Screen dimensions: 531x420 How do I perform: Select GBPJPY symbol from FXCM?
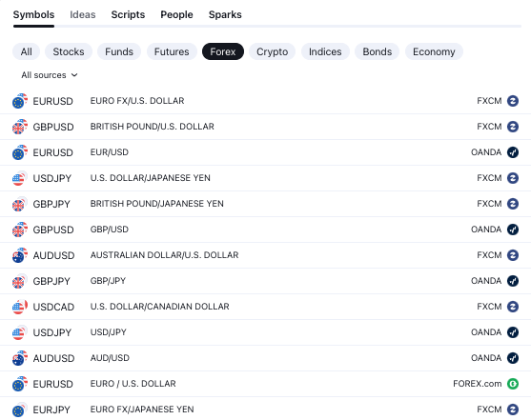point(51,204)
